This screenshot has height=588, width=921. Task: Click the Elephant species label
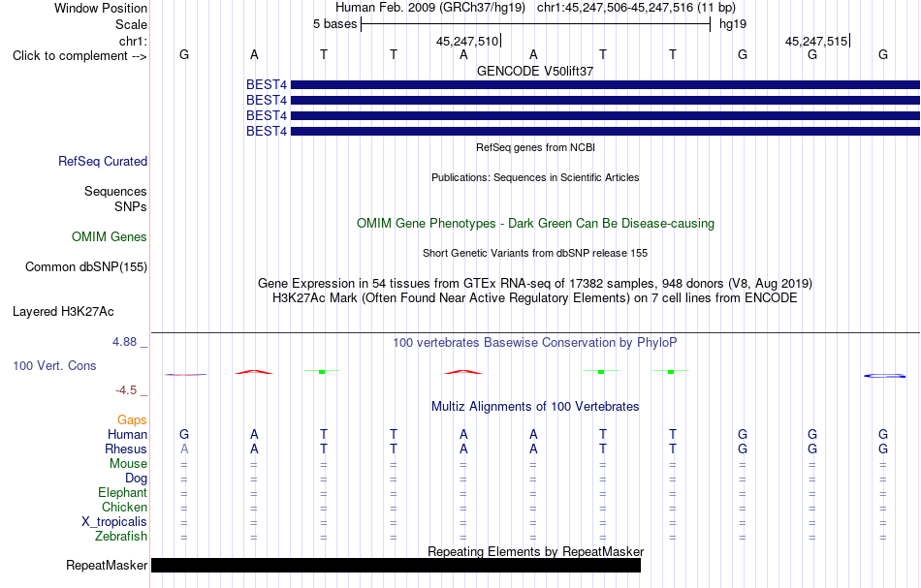[x=122, y=493]
